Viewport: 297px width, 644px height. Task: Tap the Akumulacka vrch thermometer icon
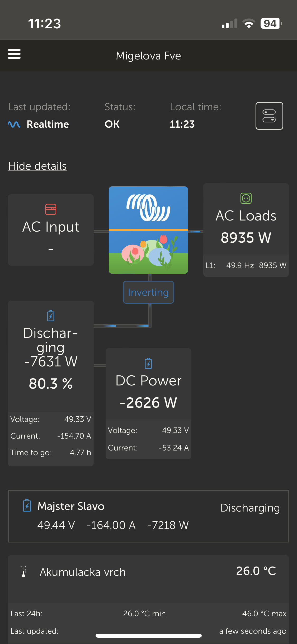pyautogui.click(x=23, y=572)
